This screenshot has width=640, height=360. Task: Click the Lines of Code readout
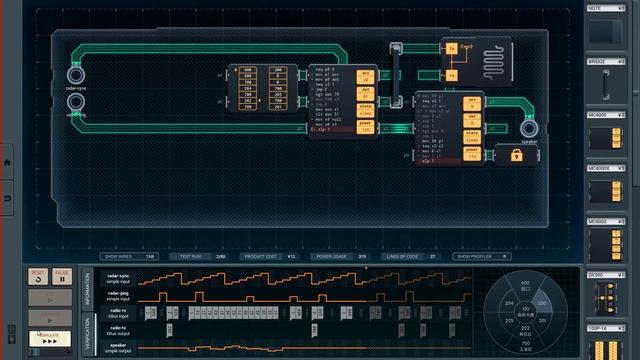[410, 256]
